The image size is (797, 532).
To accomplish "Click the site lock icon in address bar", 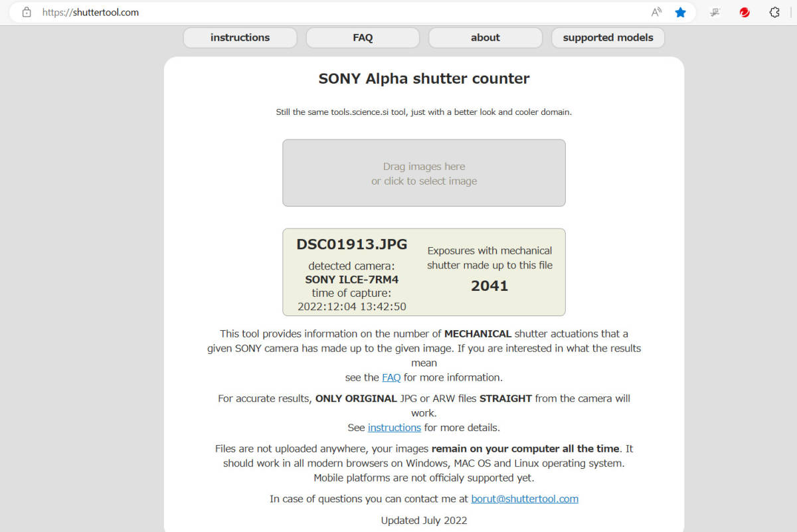I will 27,12.
